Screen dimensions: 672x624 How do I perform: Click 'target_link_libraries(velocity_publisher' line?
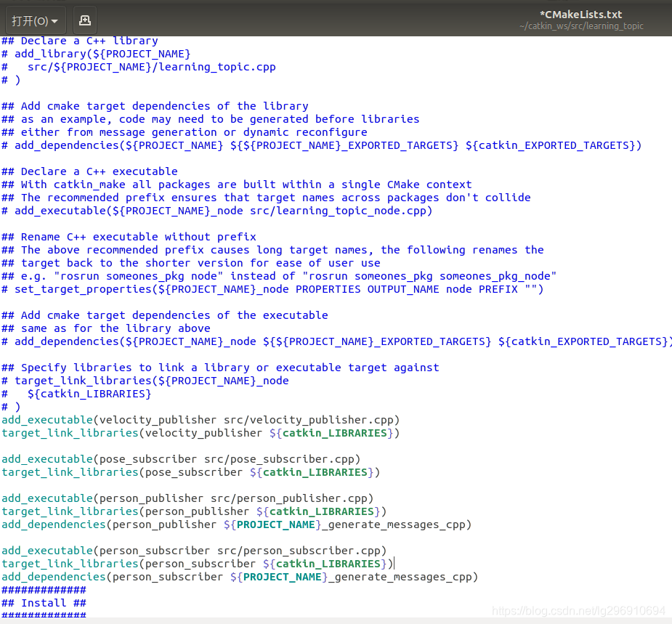(x=201, y=433)
